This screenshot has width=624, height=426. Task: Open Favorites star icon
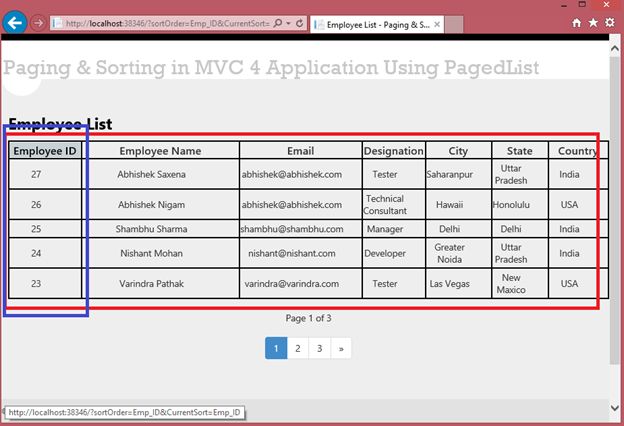(x=593, y=23)
